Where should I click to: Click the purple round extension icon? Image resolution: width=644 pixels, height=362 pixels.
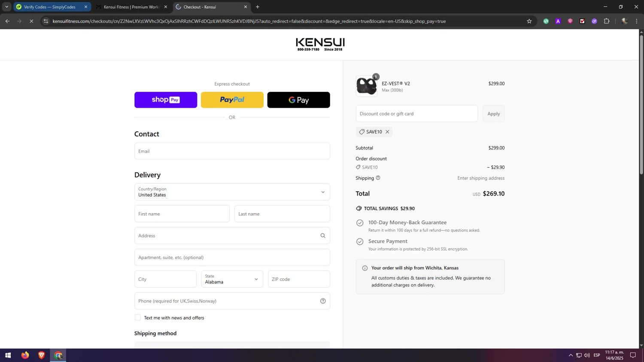[594, 21]
